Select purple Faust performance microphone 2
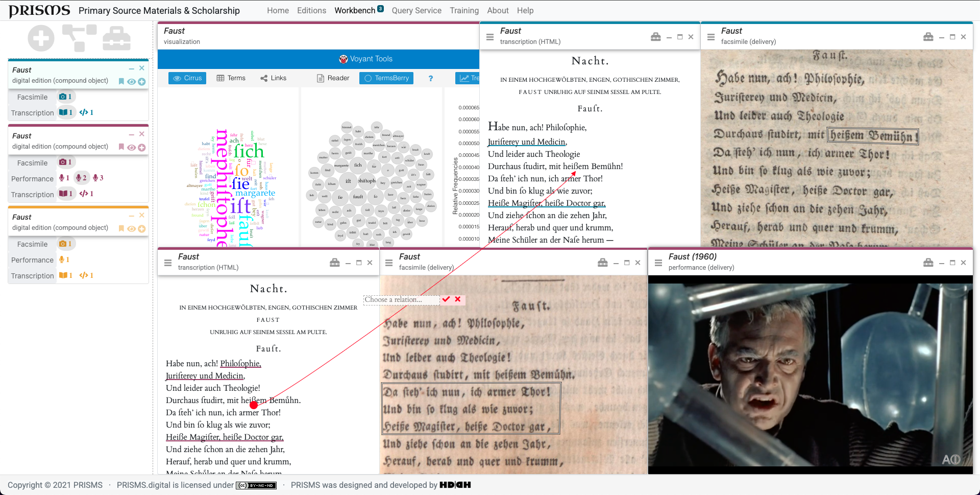This screenshot has width=980, height=495. tap(81, 178)
